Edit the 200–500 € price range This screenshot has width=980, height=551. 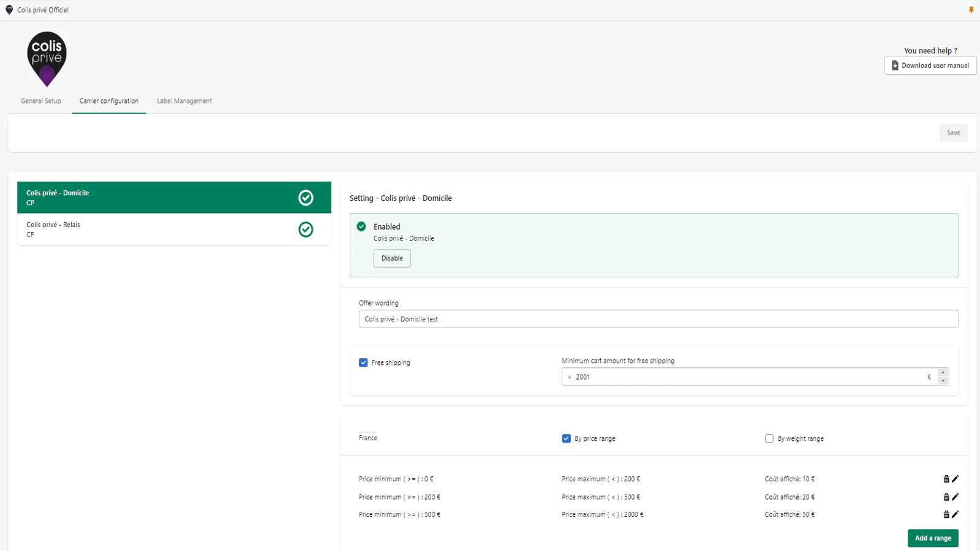coord(955,497)
